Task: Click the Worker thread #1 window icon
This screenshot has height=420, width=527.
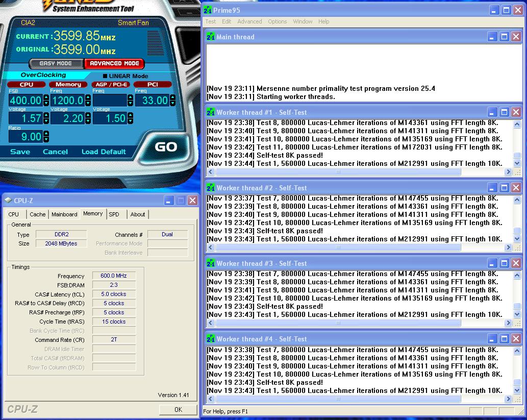Action: [211, 112]
